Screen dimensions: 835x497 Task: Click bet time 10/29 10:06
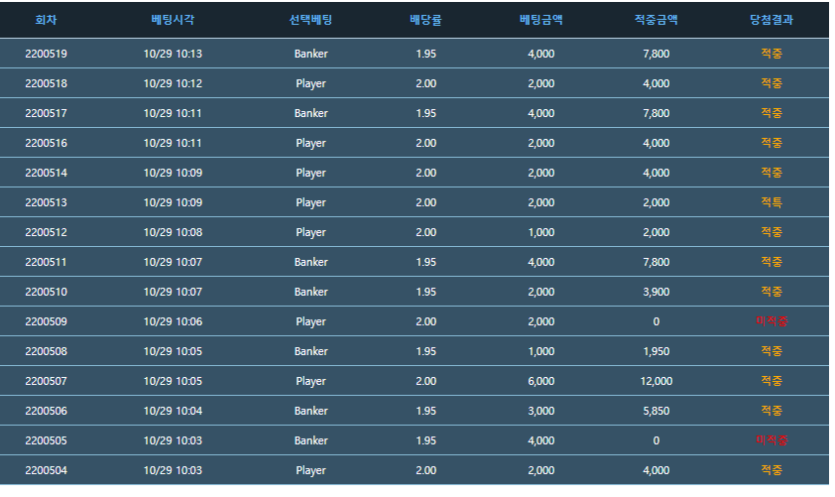(173, 322)
